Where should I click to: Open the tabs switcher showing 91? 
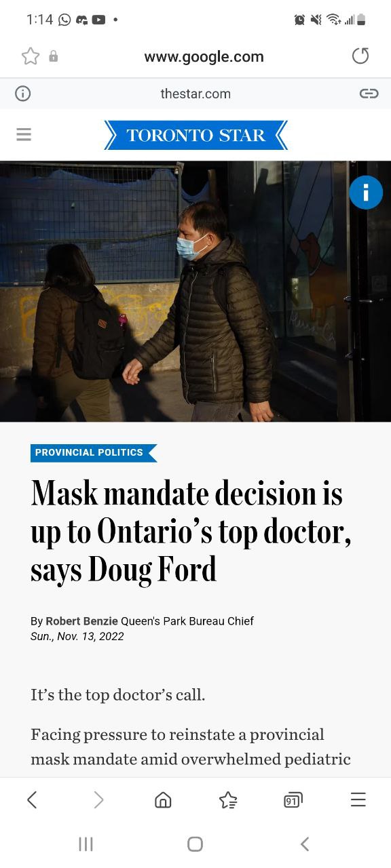pyautogui.click(x=293, y=800)
